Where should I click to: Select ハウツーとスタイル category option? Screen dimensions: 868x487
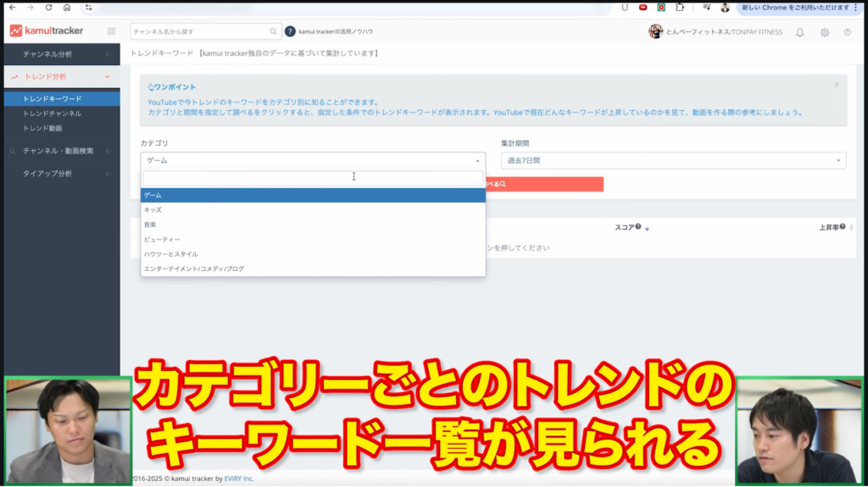pyautogui.click(x=313, y=254)
